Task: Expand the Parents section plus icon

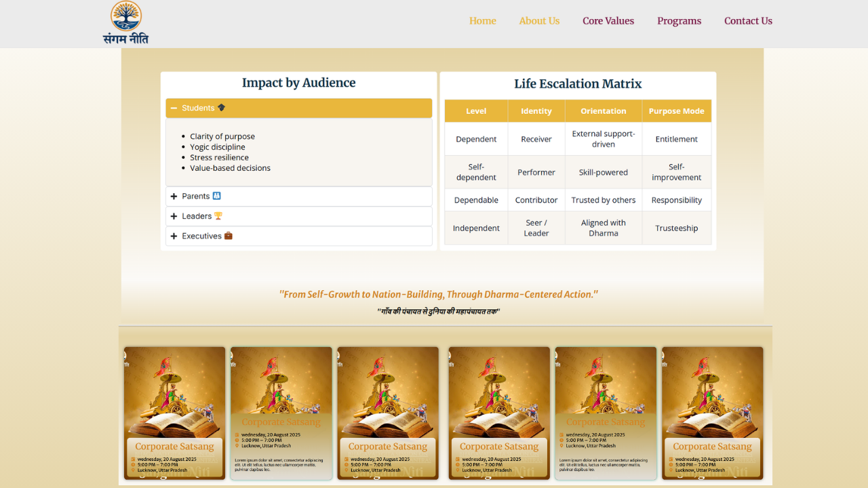Action: [x=174, y=196]
